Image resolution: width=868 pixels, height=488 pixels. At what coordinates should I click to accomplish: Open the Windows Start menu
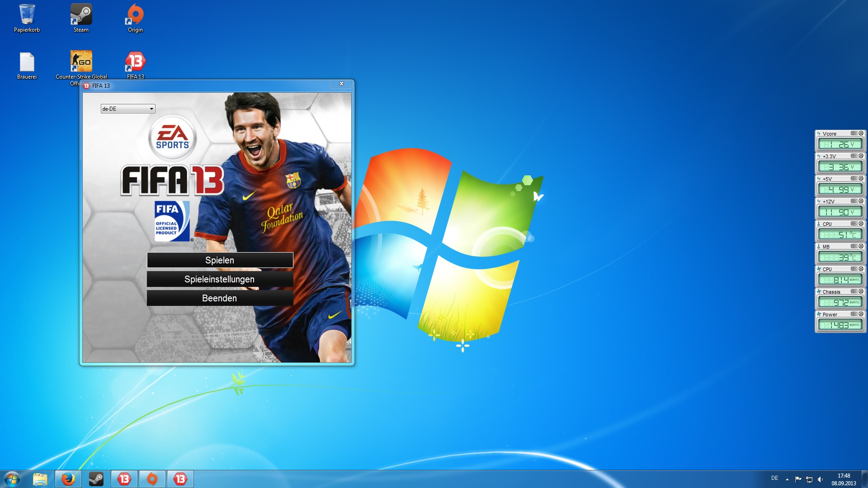pyautogui.click(x=12, y=479)
